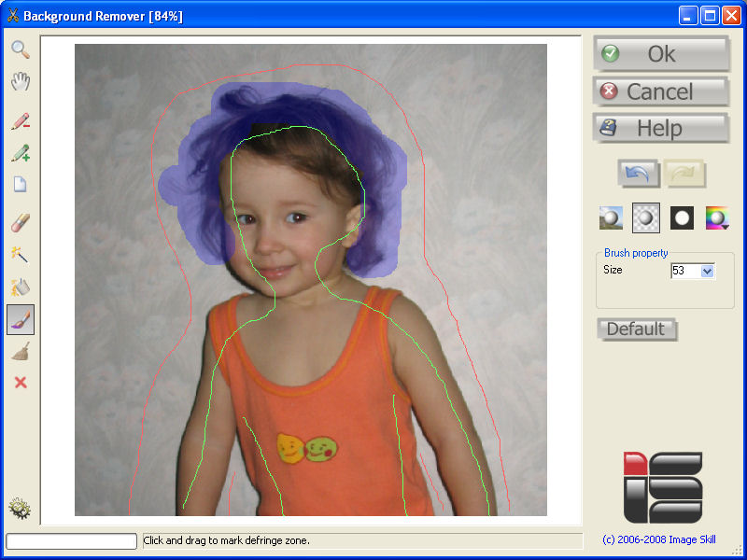Click the broom clean-up tool
The height and width of the screenshot is (560, 747).
tap(20, 351)
